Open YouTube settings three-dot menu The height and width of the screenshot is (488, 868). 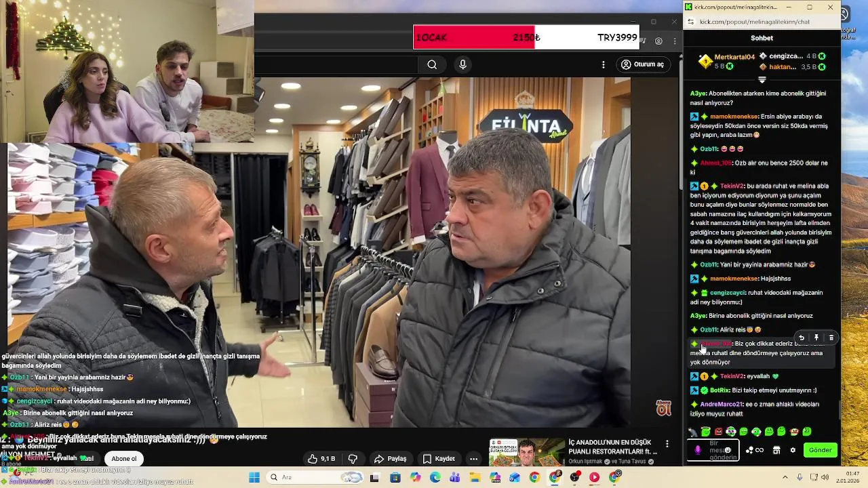coord(603,64)
